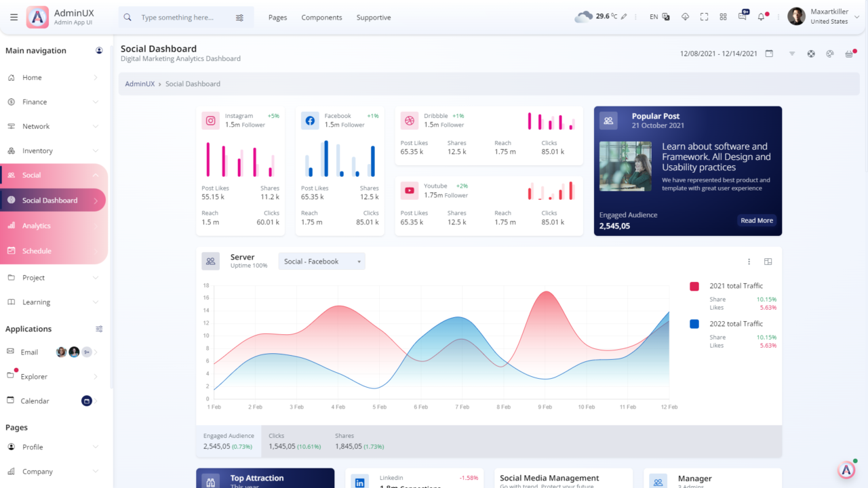Click the search filter toggle in the search bar
Viewport: 868px width, 488px height.
(239, 17)
